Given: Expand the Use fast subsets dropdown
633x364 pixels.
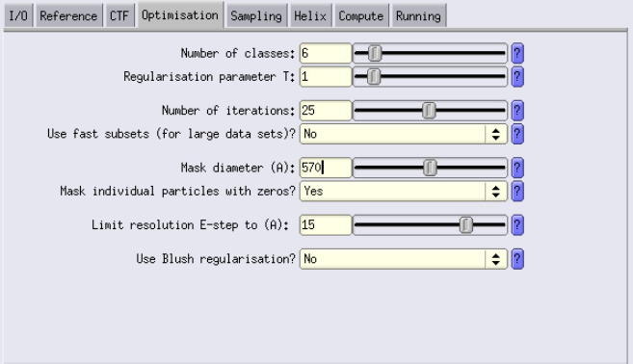Looking at the screenshot, I should [404, 134].
